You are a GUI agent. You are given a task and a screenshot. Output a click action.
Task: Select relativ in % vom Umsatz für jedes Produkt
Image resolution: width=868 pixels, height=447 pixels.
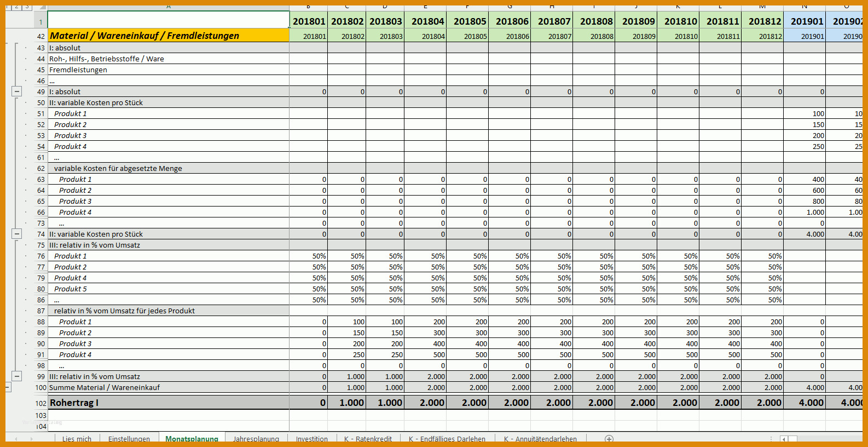click(x=169, y=311)
